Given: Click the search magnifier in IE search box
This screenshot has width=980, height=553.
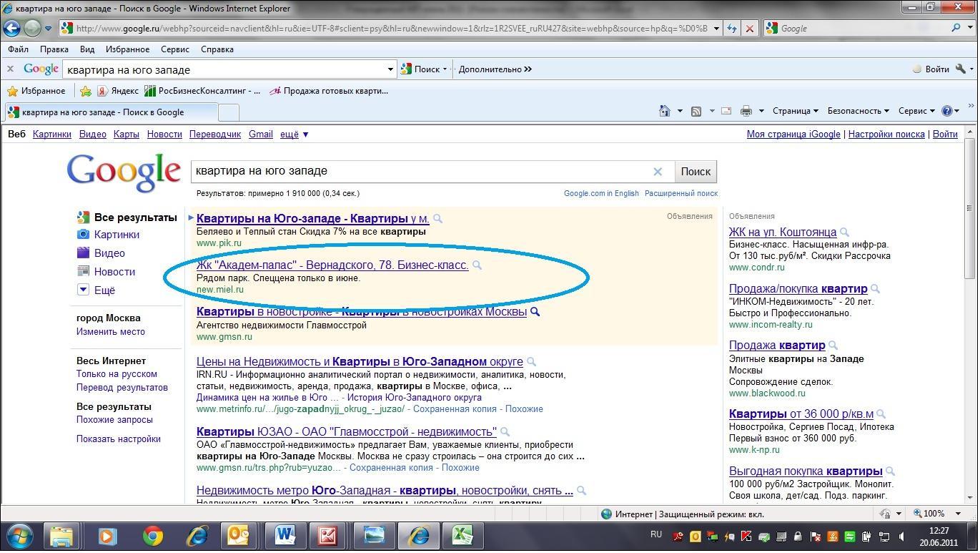Looking at the screenshot, I should pos(956,28).
